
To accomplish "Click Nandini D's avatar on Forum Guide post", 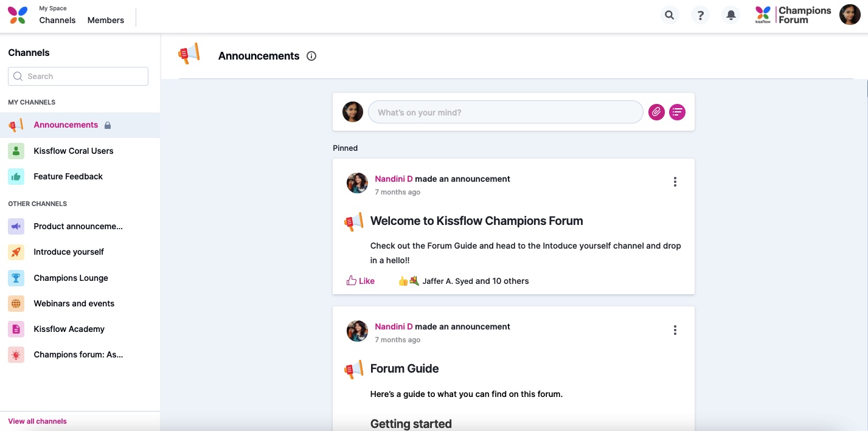I will (x=357, y=331).
